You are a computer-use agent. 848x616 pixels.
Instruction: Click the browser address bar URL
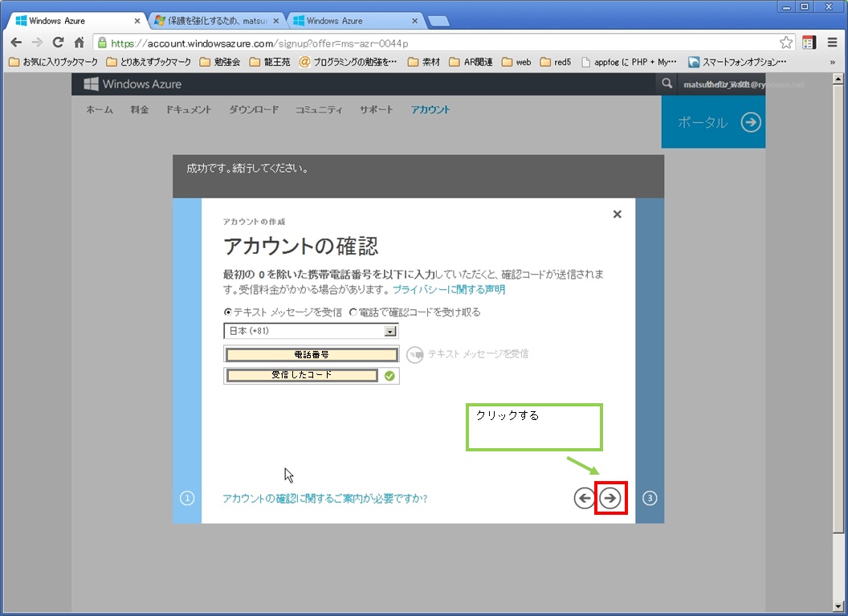[259, 43]
